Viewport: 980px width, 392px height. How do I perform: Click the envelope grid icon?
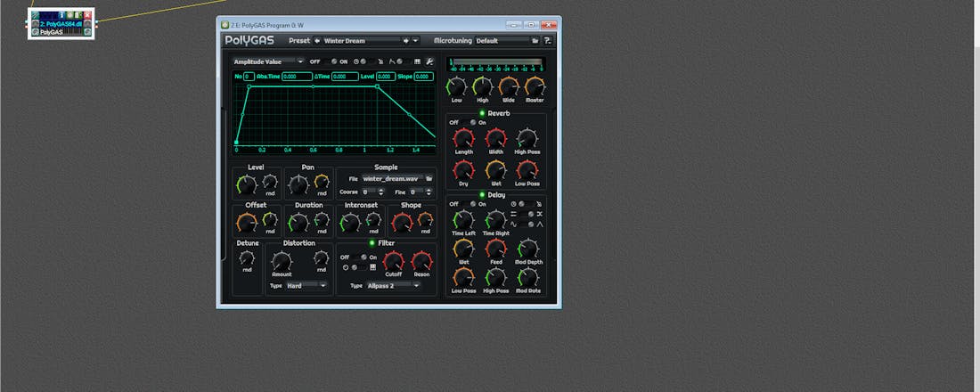tap(418, 61)
